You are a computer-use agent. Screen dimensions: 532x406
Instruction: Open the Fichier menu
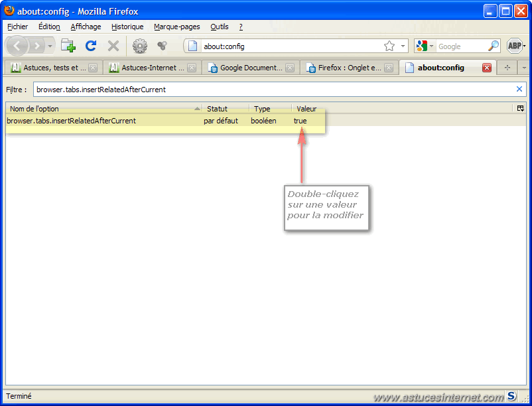pos(18,27)
